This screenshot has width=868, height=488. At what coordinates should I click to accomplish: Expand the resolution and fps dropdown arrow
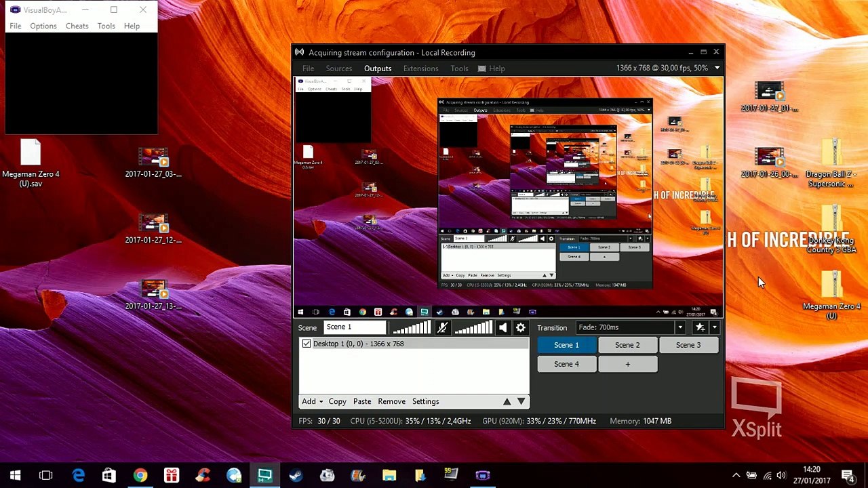tap(717, 68)
